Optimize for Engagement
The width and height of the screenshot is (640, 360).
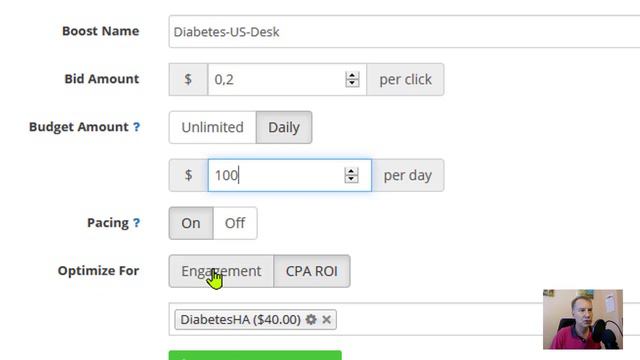tap(221, 271)
